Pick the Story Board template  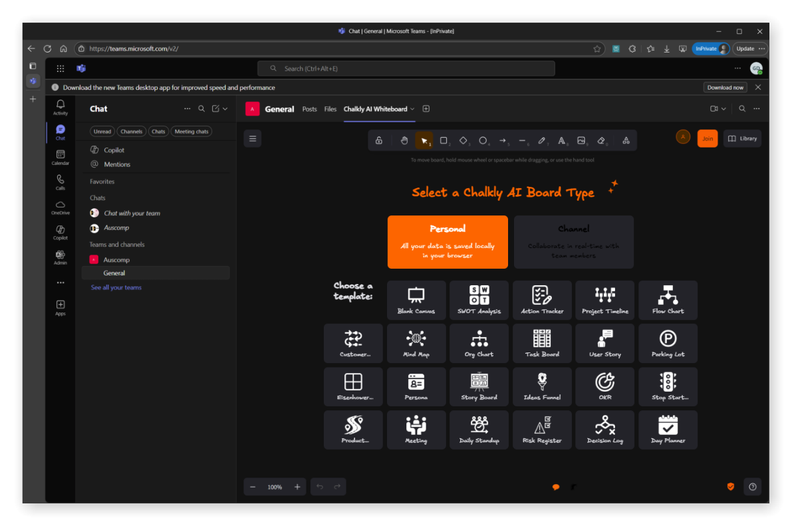pyautogui.click(x=479, y=387)
